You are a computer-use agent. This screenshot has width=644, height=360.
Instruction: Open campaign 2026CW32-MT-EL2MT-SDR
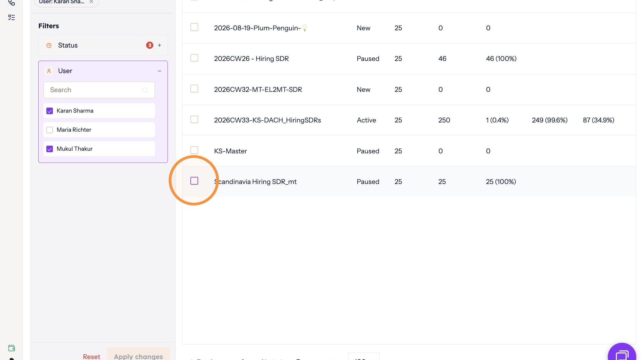pyautogui.click(x=258, y=89)
